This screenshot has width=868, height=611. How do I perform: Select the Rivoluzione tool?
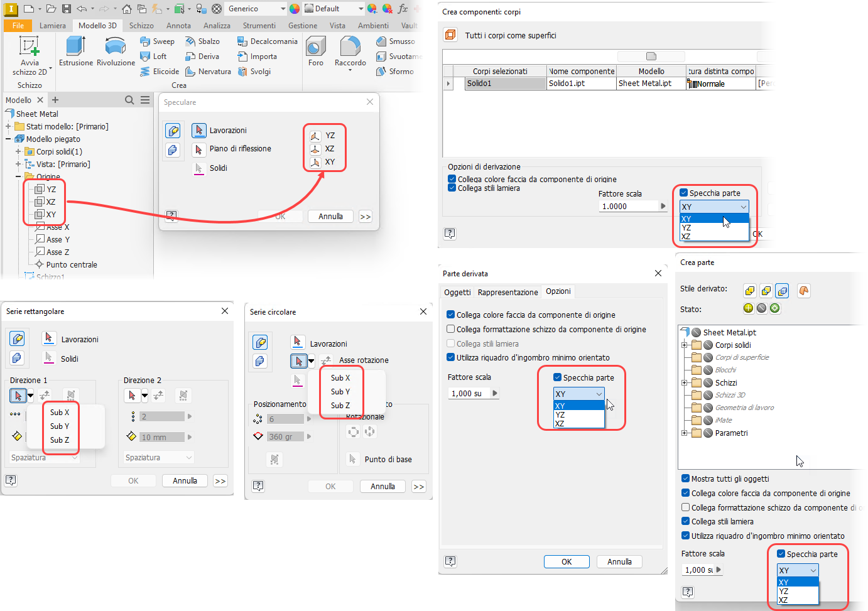pyautogui.click(x=116, y=51)
